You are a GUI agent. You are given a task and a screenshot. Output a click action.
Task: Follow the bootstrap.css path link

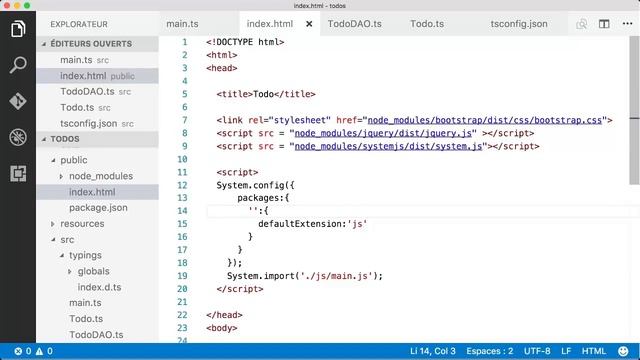point(485,120)
